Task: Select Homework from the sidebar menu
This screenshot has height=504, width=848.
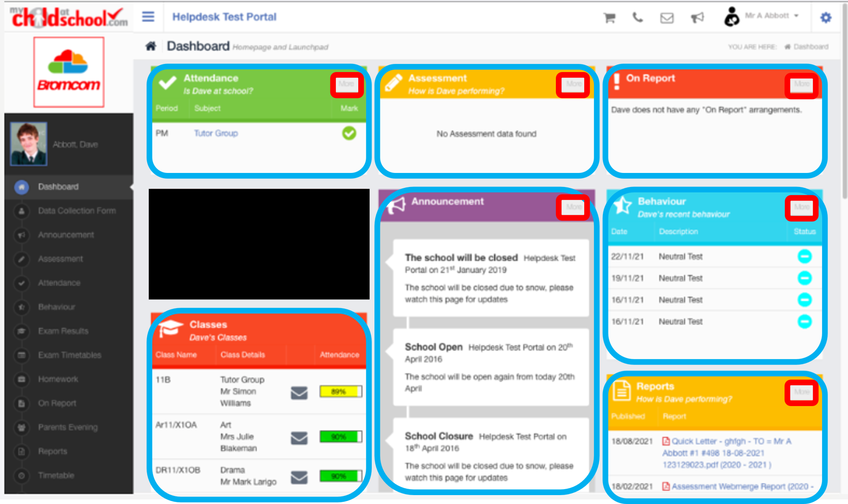Action: pyautogui.click(x=58, y=379)
